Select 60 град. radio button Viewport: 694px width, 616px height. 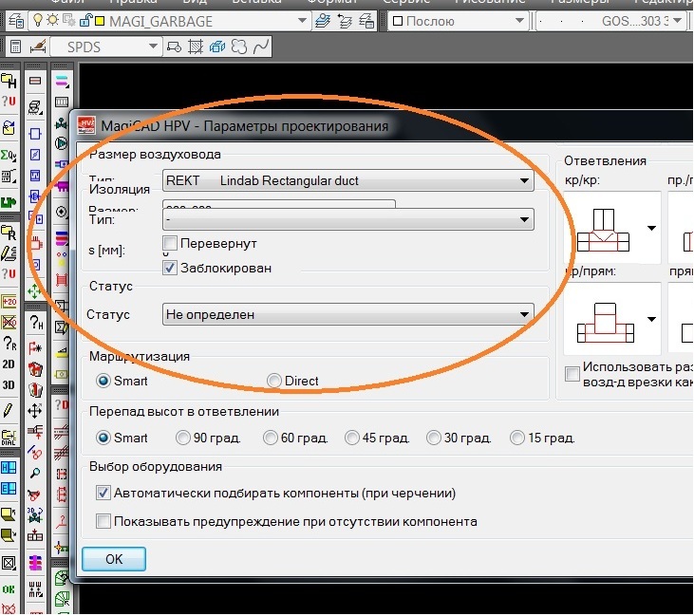270,438
